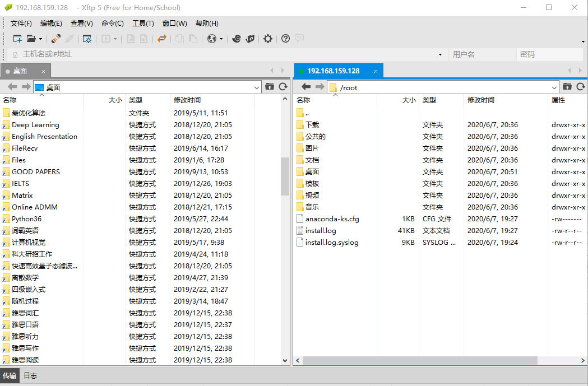Click the Connect plug icon

click(x=56, y=39)
